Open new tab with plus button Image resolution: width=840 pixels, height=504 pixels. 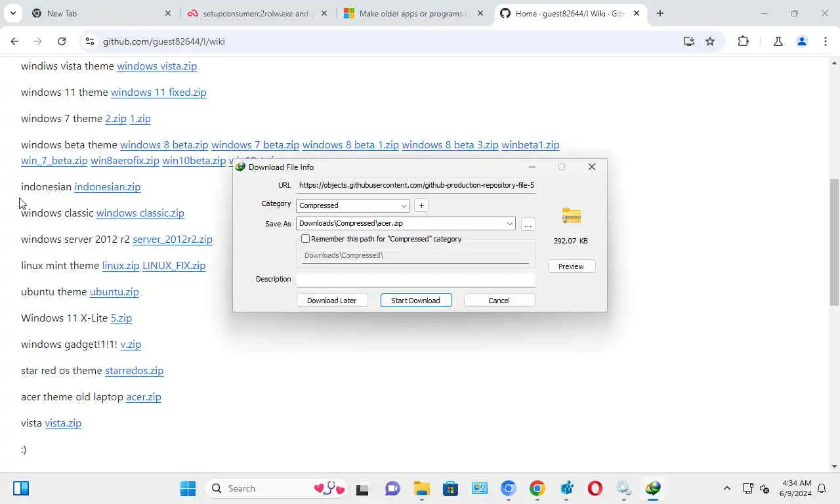tap(660, 13)
